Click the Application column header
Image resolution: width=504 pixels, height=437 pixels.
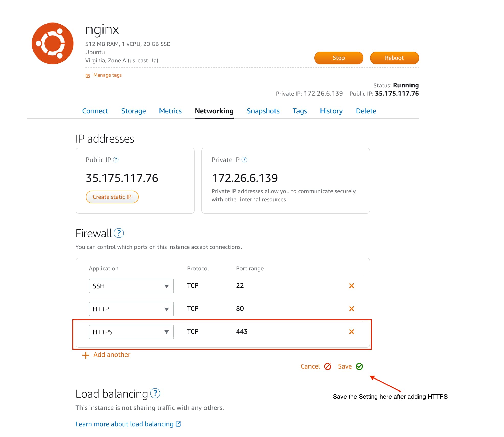104,268
